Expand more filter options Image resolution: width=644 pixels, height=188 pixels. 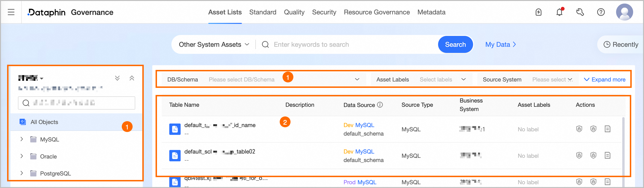[605, 79]
